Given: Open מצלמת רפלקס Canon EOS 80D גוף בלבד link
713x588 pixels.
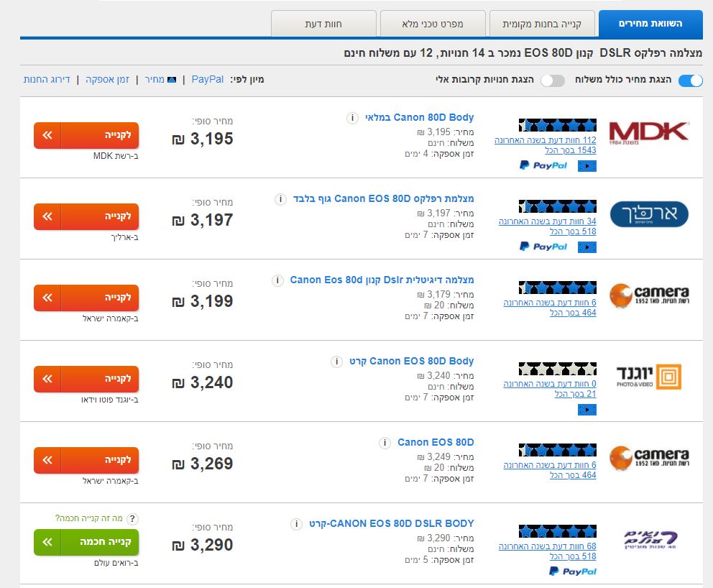Looking at the screenshot, I should point(383,198).
